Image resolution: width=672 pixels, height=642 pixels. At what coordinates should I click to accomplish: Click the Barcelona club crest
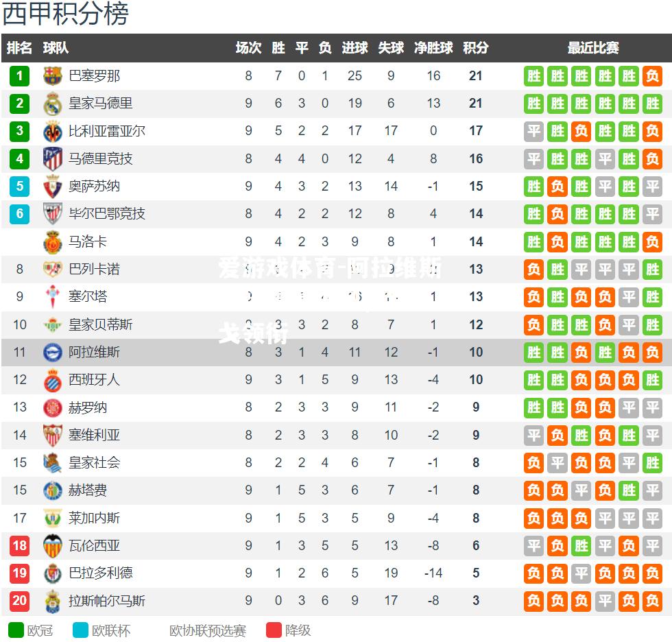52,76
